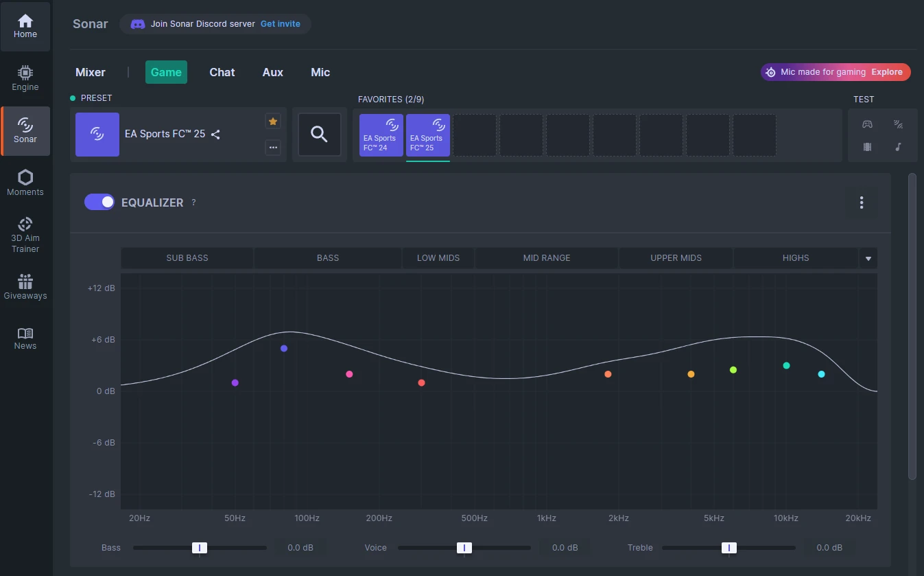Expand the frequency band header dropdown arrow
This screenshot has height=576, width=924.
(868, 259)
